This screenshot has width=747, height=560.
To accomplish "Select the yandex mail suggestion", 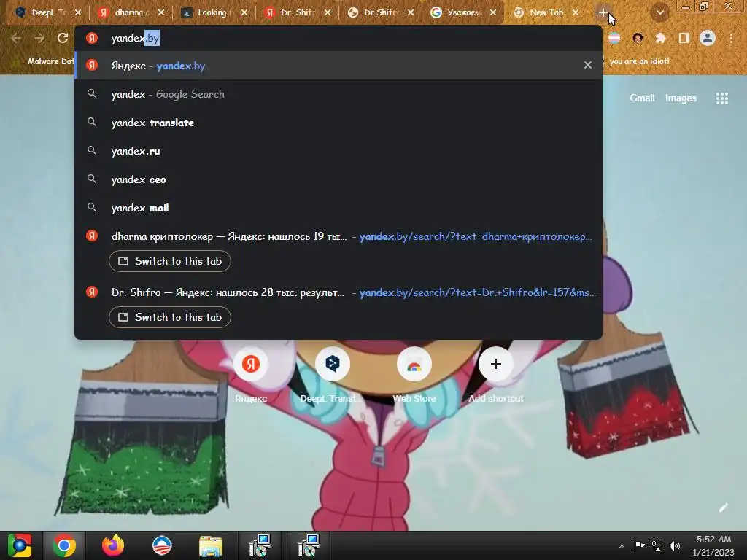I will click(x=338, y=208).
